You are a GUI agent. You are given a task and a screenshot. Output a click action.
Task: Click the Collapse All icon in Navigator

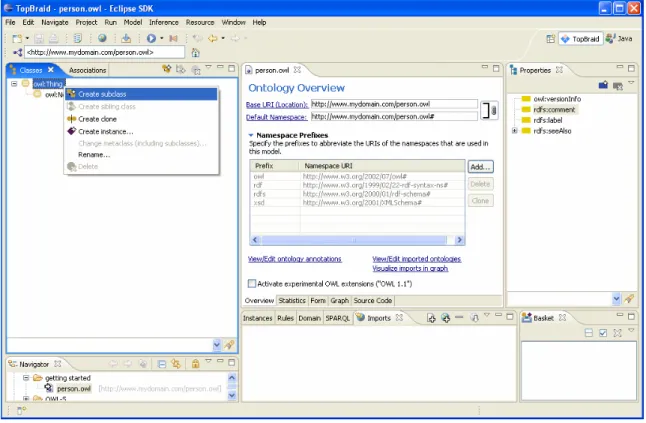pos(162,364)
